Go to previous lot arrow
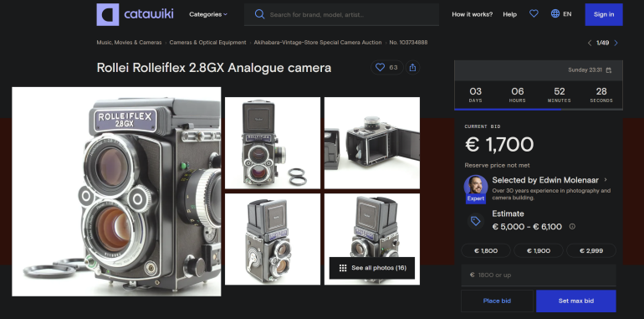The height and width of the screenshot is (319, 644). [590, 43]
